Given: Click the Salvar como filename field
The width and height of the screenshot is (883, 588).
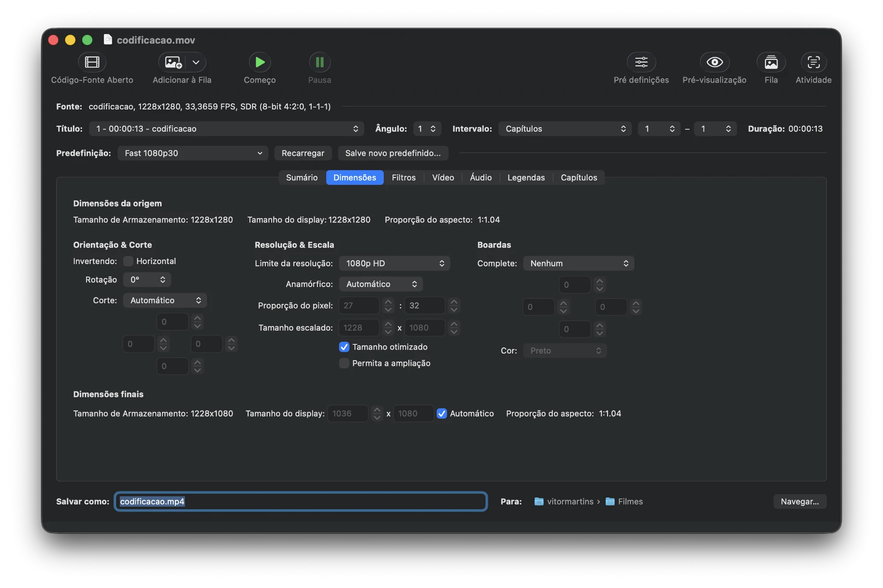Looking at the screenshot, I should tap(301, 501).
